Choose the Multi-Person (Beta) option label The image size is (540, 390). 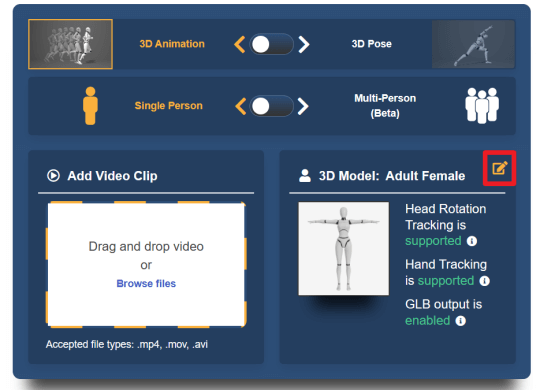click(385, 106)
